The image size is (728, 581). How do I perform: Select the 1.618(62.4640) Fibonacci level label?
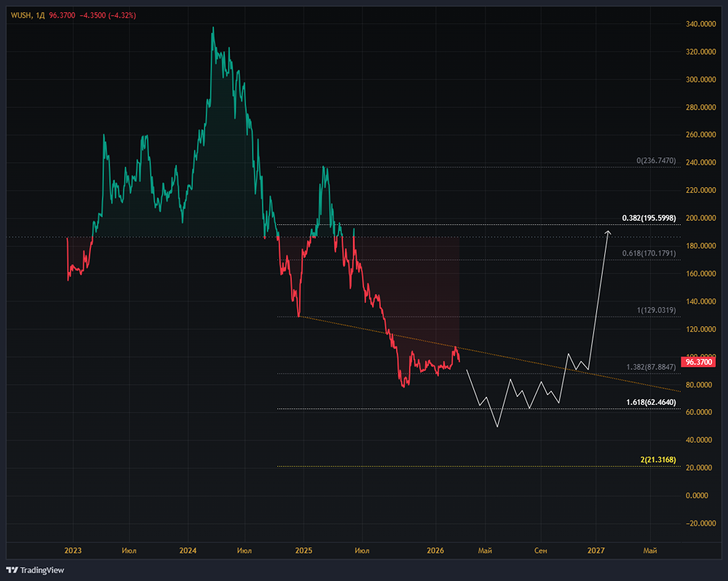click(651, 402)
